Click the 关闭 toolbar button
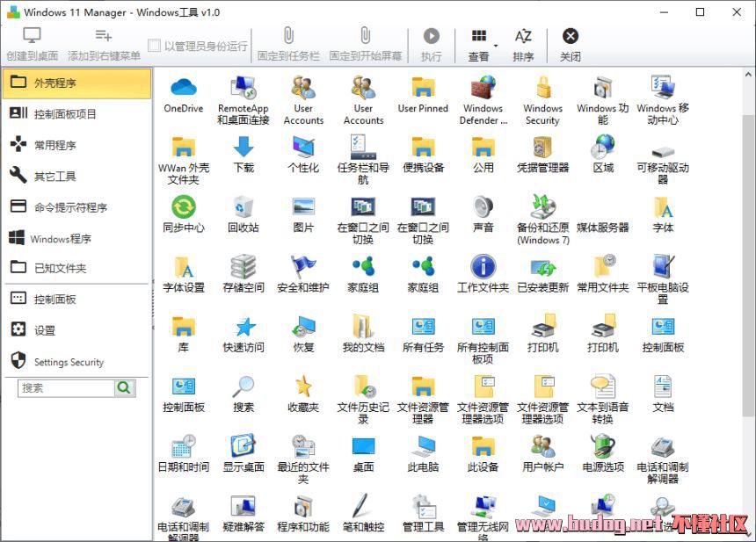The image size is (756, 542). (x=570, y=44)
